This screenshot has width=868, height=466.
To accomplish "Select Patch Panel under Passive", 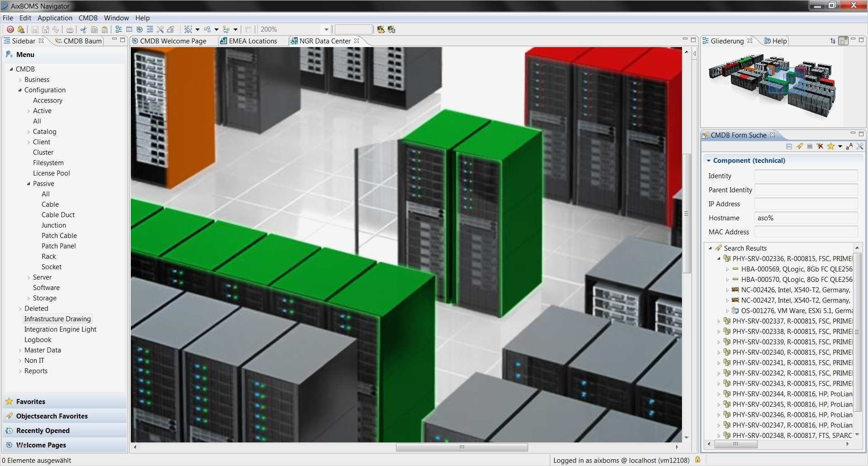I will 59,246.
